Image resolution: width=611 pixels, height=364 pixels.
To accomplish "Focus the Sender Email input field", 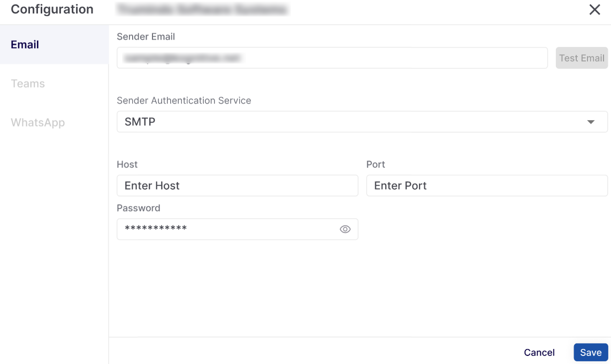I will (332, 58).
